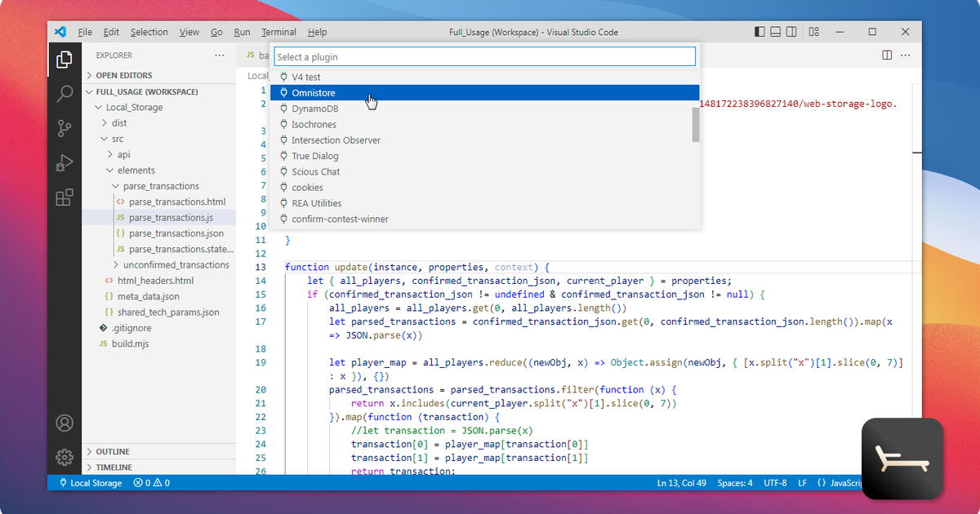The height and width of the screenshot is (514, 980).
Task: Open the Extensions view
Action: pos(65,197)
